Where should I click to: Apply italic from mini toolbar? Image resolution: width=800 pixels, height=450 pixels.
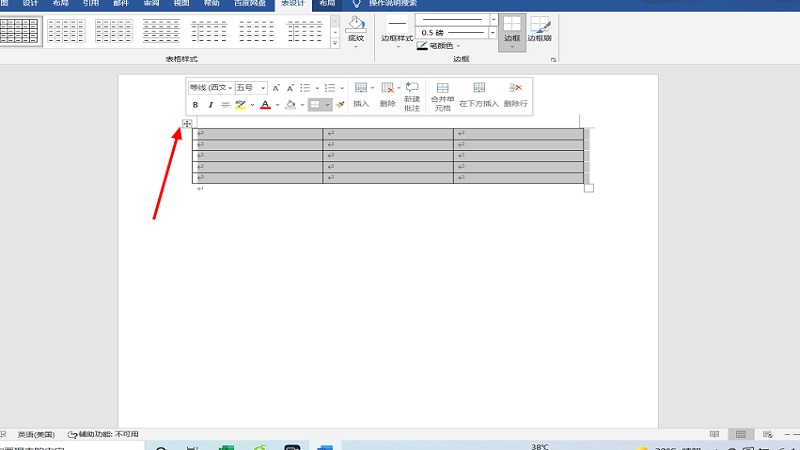tap(210, 105)
